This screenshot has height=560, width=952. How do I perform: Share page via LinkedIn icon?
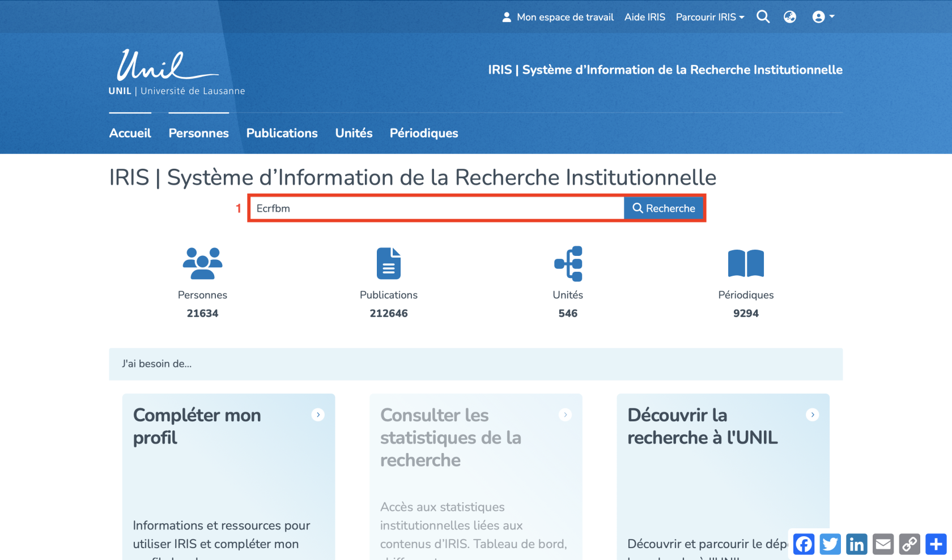pyautogui.click(x=856, y=544)
